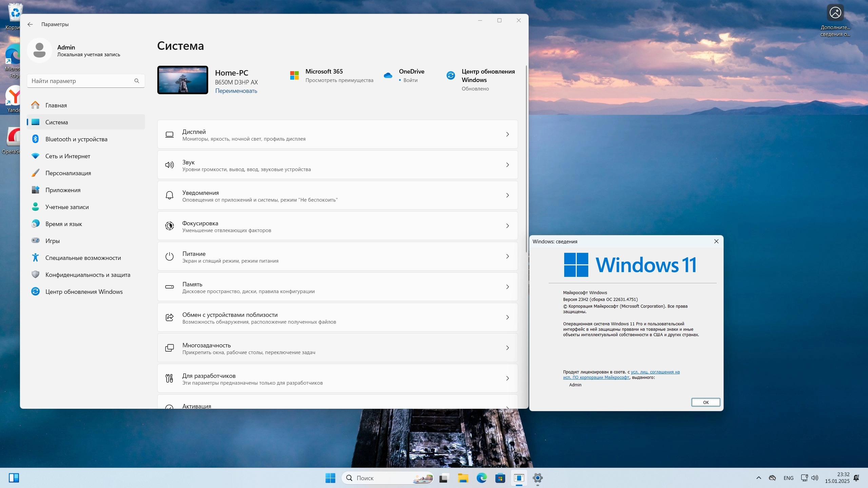This screenshot has height=488, width=868.
Task: Expand the Дисплей settings row chevron
Action: tap(508, 135)
